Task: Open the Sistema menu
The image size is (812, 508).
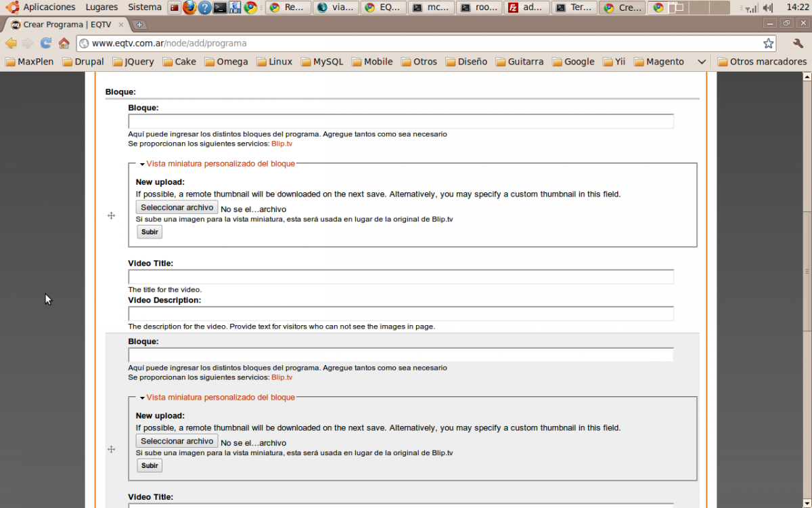Action: coord(145,7)
